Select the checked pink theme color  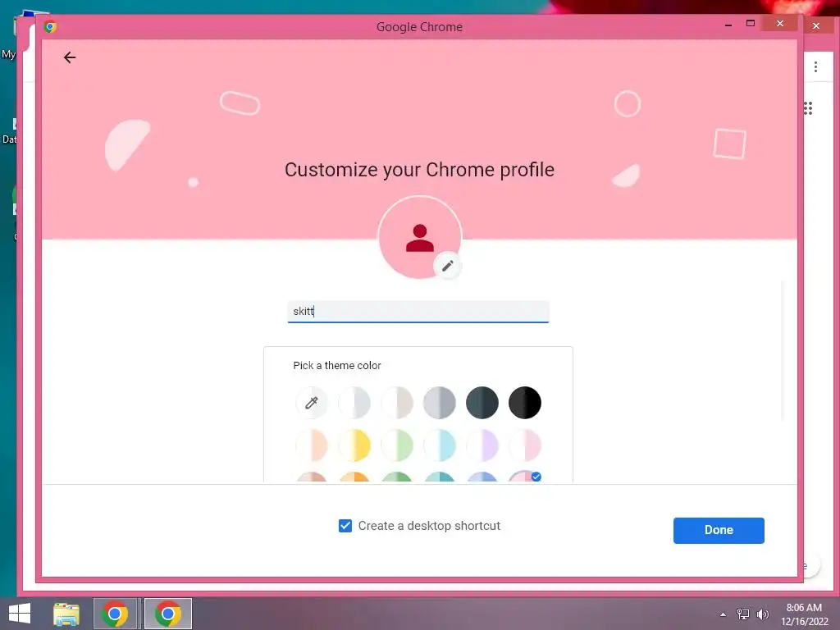525,477
